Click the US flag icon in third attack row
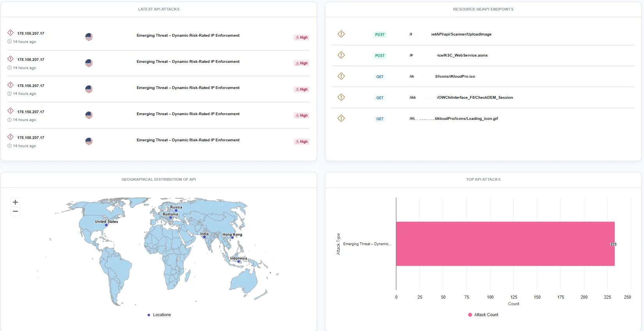The height and width of the screenshot is (331, 644). click(89, 89)
